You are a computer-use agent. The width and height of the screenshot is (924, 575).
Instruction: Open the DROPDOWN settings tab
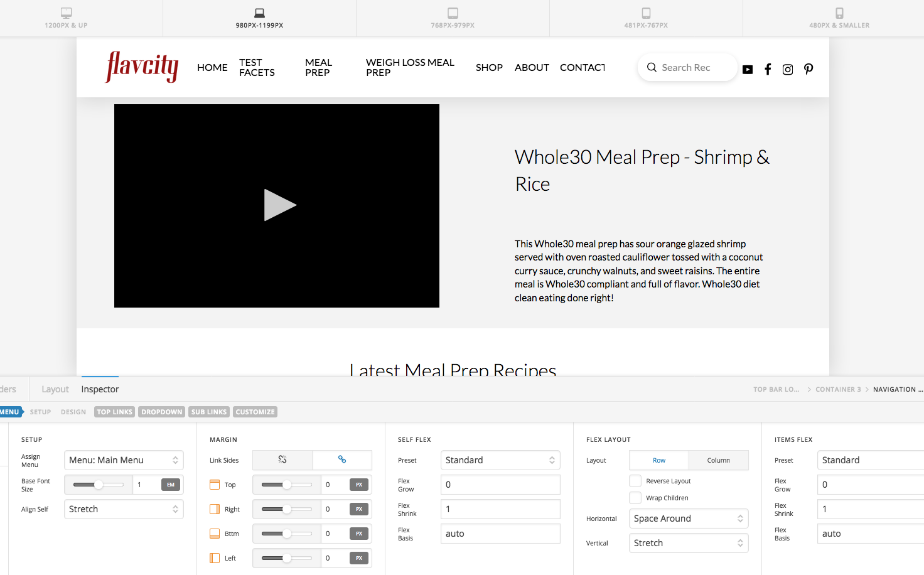(162, 412)
